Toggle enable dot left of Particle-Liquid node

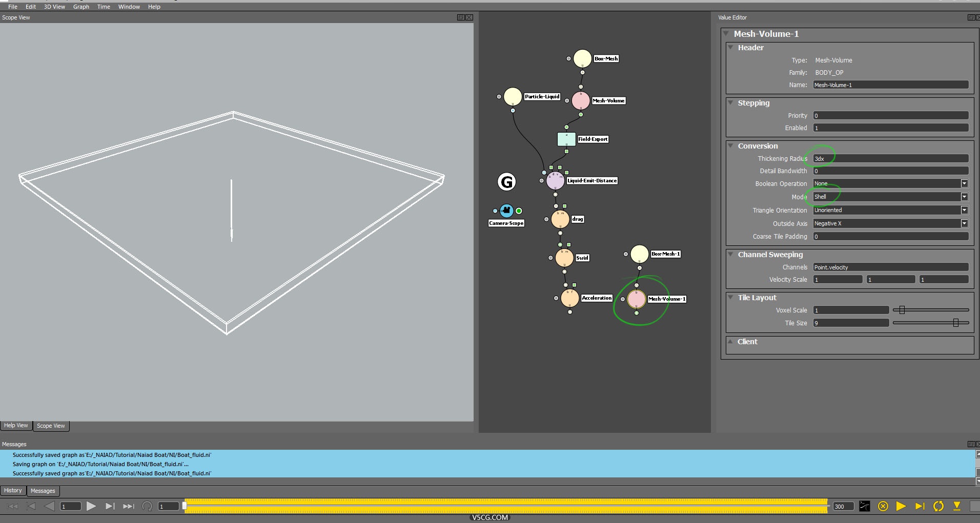click(499, 96)
